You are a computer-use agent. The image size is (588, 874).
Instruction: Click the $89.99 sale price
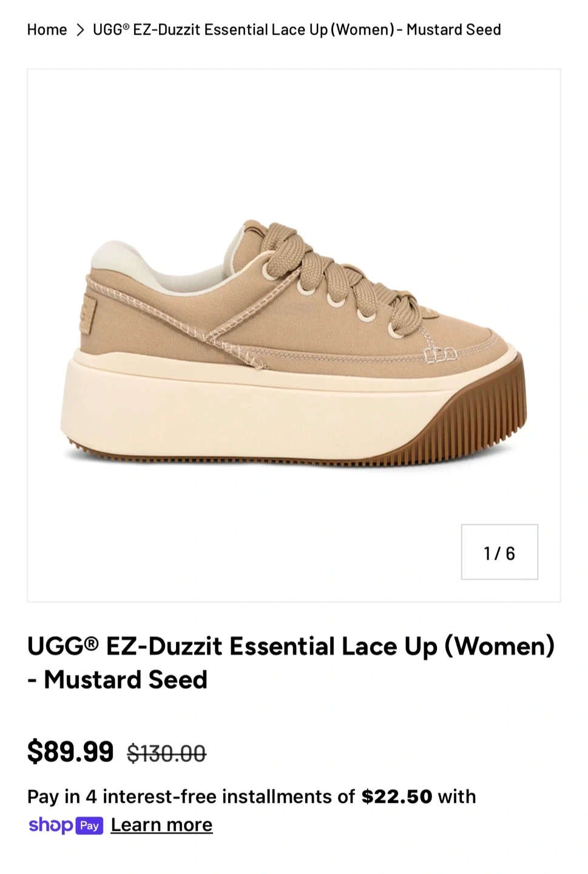click(x=70, y=751)
